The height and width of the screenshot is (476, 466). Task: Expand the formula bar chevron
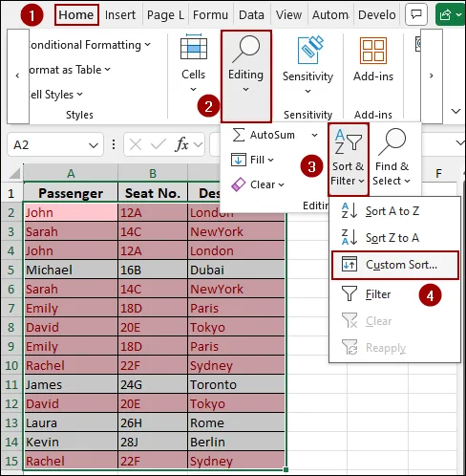click(459, 143)
